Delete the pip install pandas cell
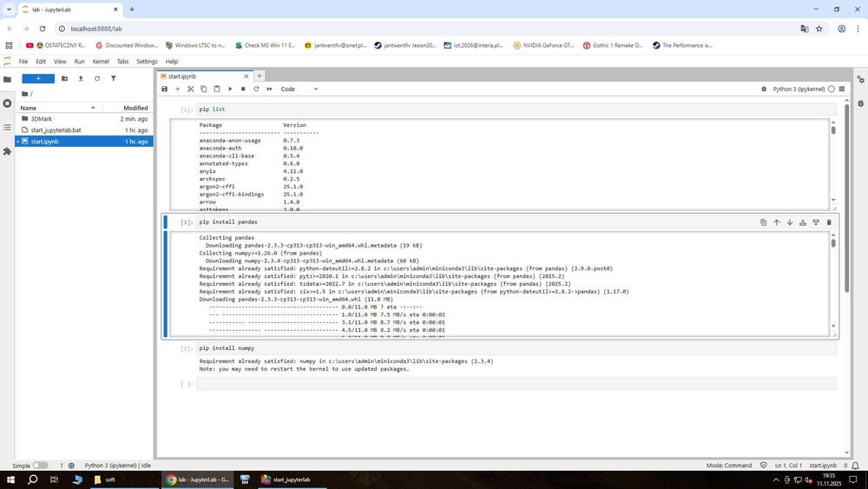Image resolution: width=868 pixels, height=489 pixels. [829, 222]
